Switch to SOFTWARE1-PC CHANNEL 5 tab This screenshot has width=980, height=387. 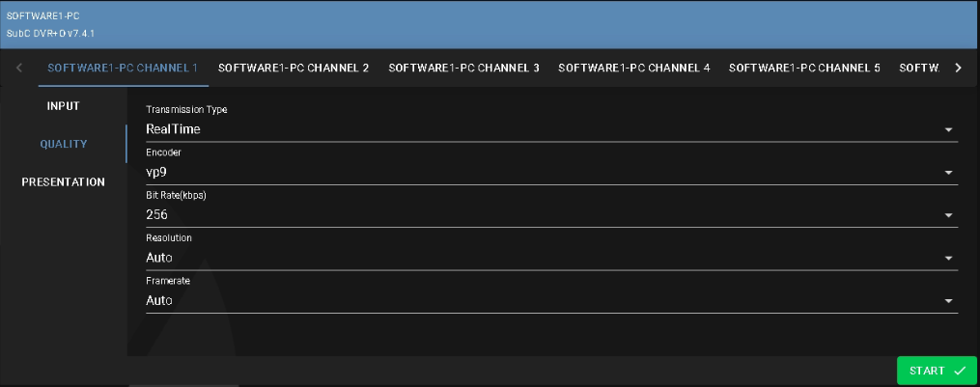(x=804, y=69)
